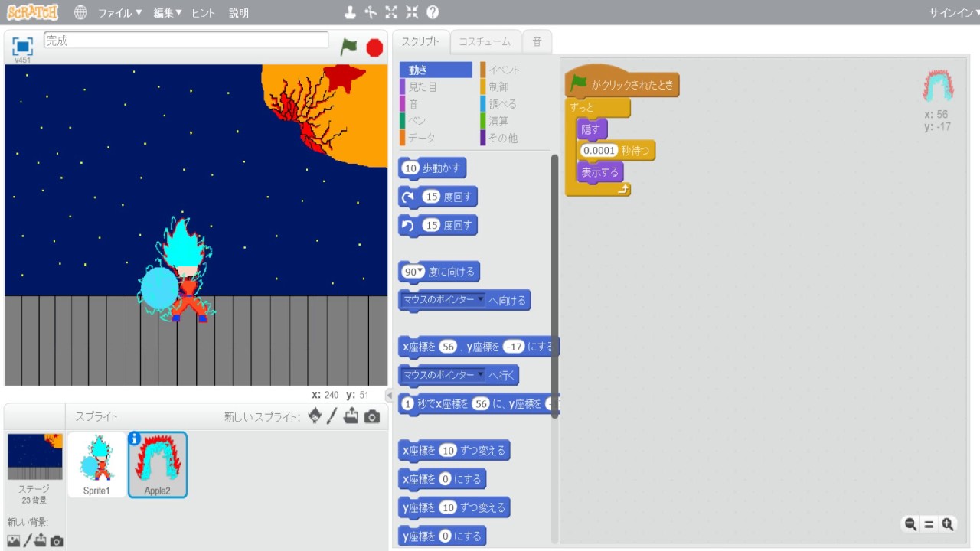Click the counterclockwise 15 度回す block
Viewport: 980px width, 551px height.
pos(438,225)
